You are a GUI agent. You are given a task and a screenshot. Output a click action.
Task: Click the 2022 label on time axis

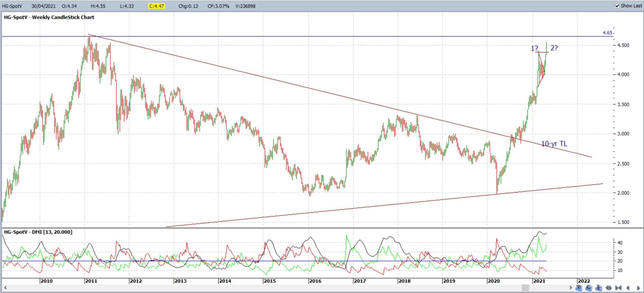tap(584, 281)
